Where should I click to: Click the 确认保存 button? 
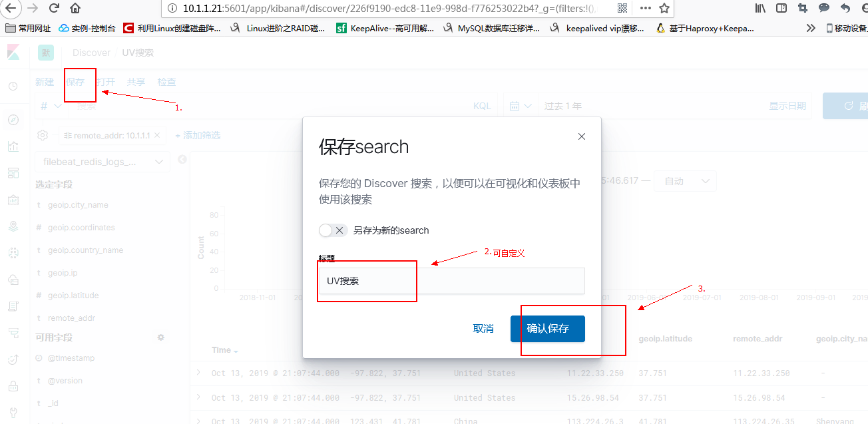548,329
